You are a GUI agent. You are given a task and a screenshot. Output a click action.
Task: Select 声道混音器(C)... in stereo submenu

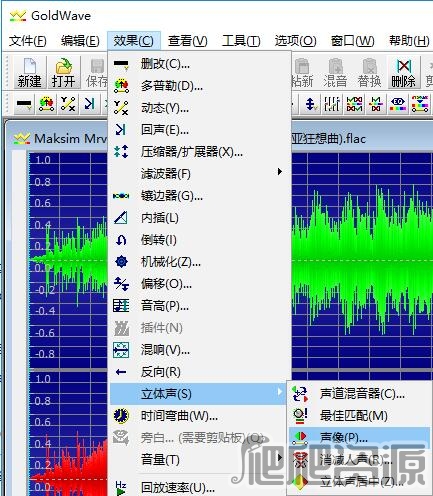click(360, 394)
